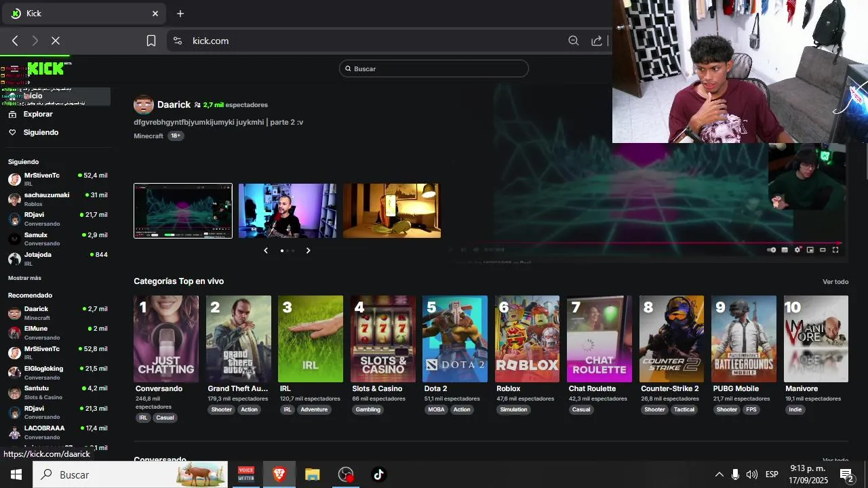Viewport: 868px width, 488px height.
Task: Open Explorar in the sidebar
Action: (x=38, y=114)
